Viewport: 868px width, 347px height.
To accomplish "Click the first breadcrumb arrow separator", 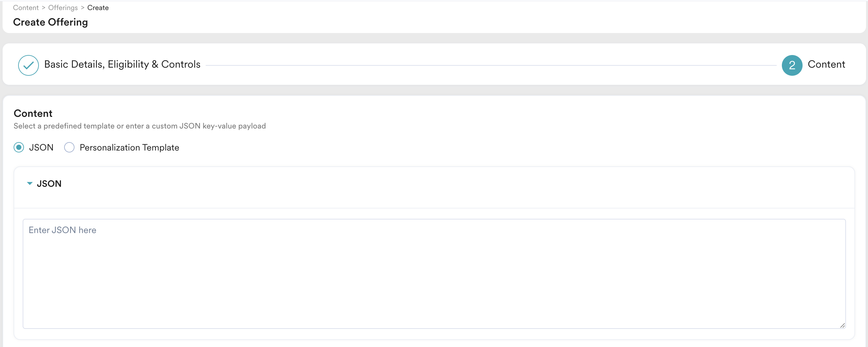I will 43,7.
